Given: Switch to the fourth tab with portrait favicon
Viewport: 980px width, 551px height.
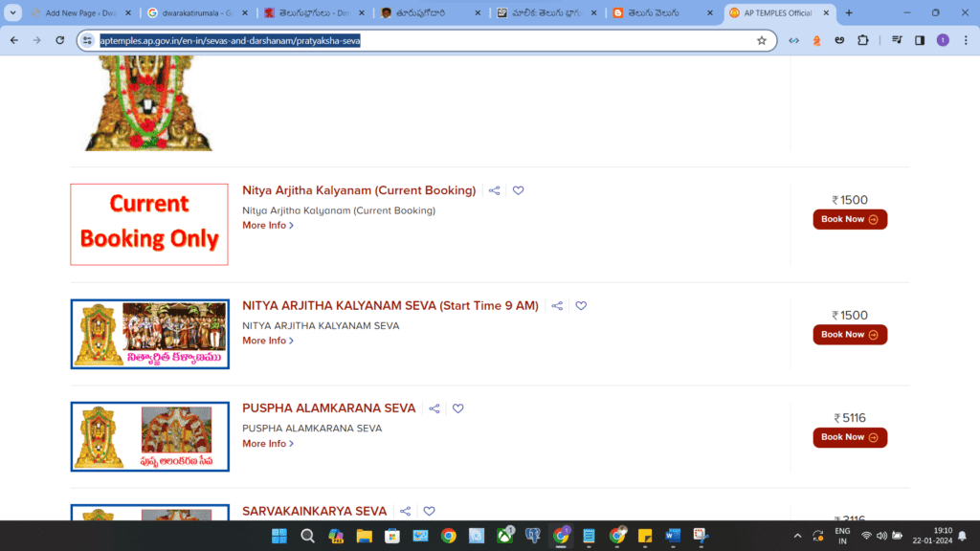Looking at the screenshot, I should point(430,12).
